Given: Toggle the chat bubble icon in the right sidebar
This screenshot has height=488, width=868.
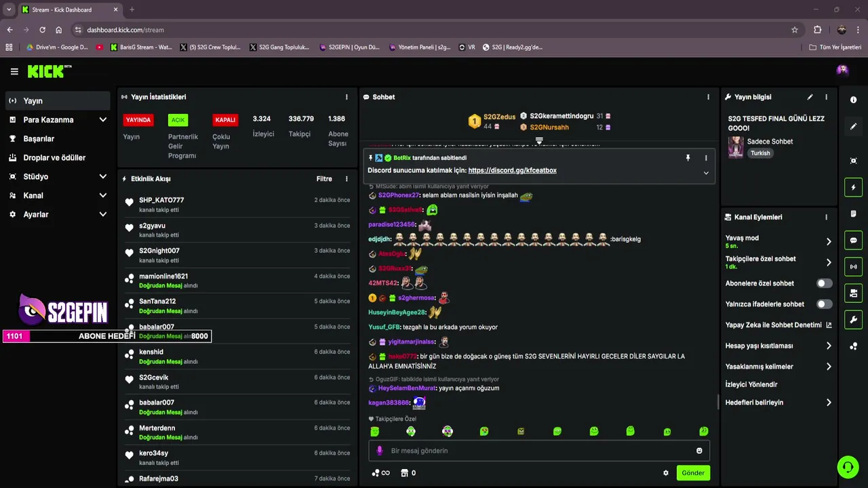Looking at the screenshot, I should 853,240.
